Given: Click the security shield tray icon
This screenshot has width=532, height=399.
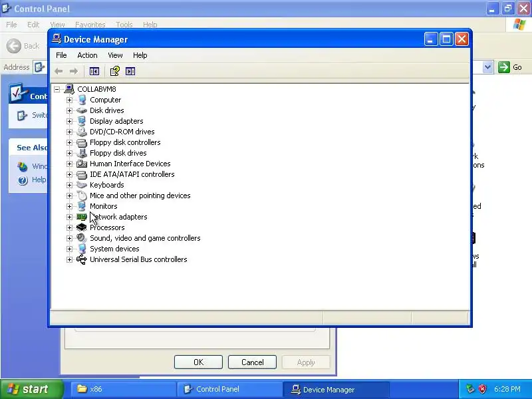Looking at the screenshot, I should [483, 389].
